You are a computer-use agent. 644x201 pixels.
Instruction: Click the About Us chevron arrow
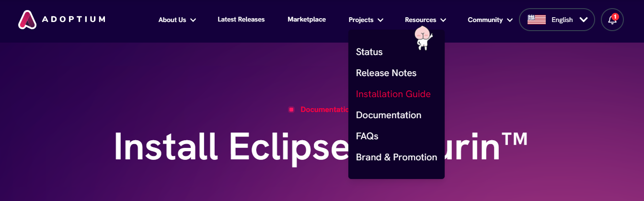193,20
